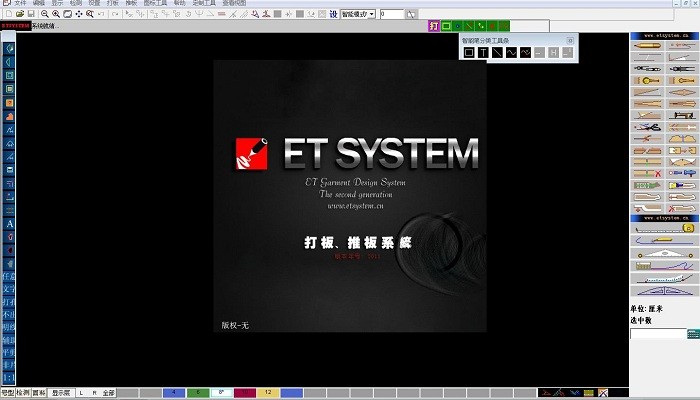Click the 检测 button in the bottom bar
This screenshot has height=400, width=700.
(23, 393)
